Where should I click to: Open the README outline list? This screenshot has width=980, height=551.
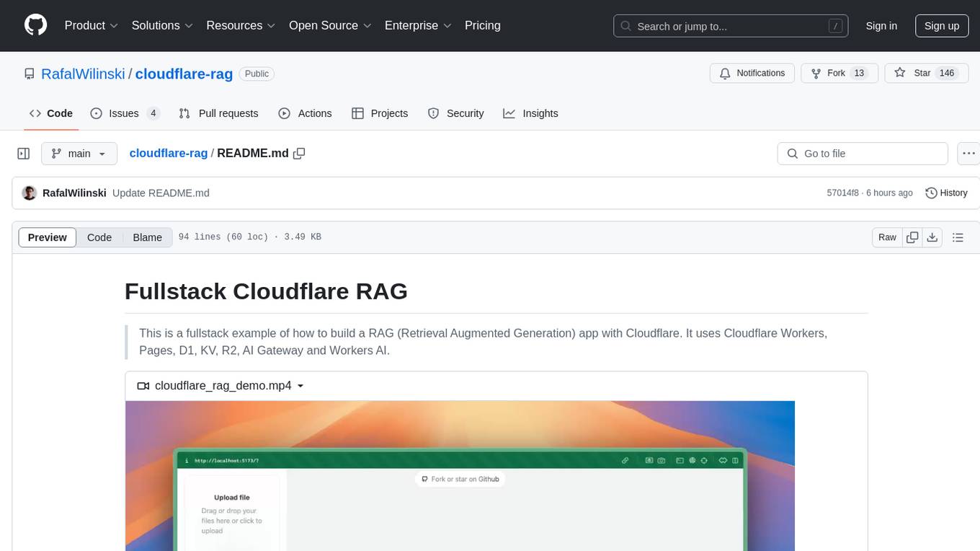958,237
